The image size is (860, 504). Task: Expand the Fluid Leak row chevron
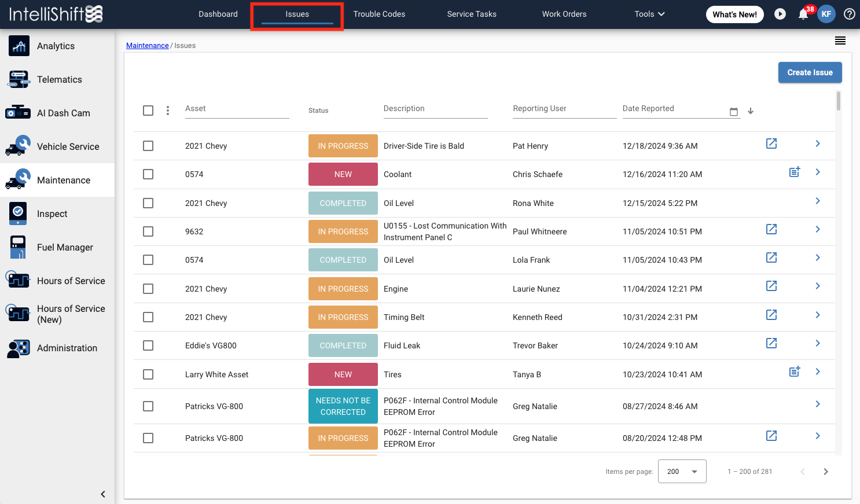818,343
